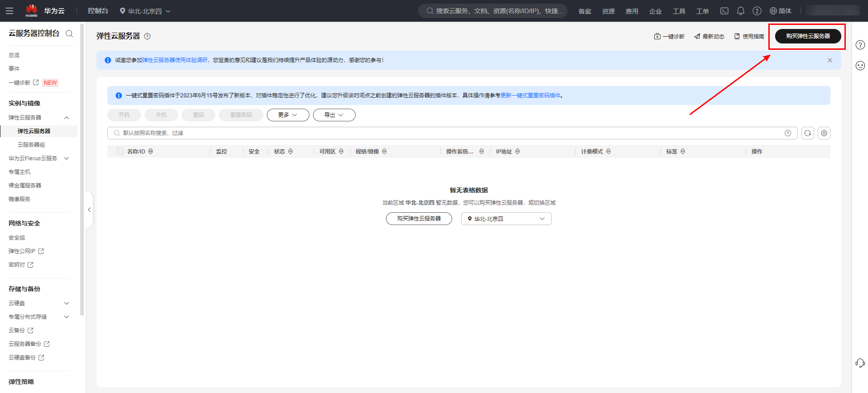Open the feedback smiley icon
Image resolution: width=868 pixels, height=393 pixels.
click(x=860, y=66)
